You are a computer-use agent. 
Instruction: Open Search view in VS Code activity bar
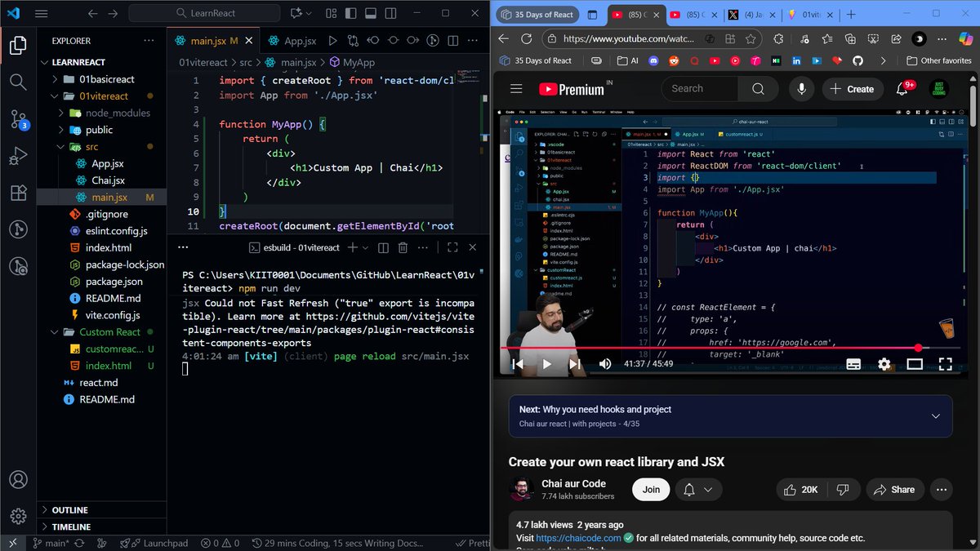click(x=18, y=81)
